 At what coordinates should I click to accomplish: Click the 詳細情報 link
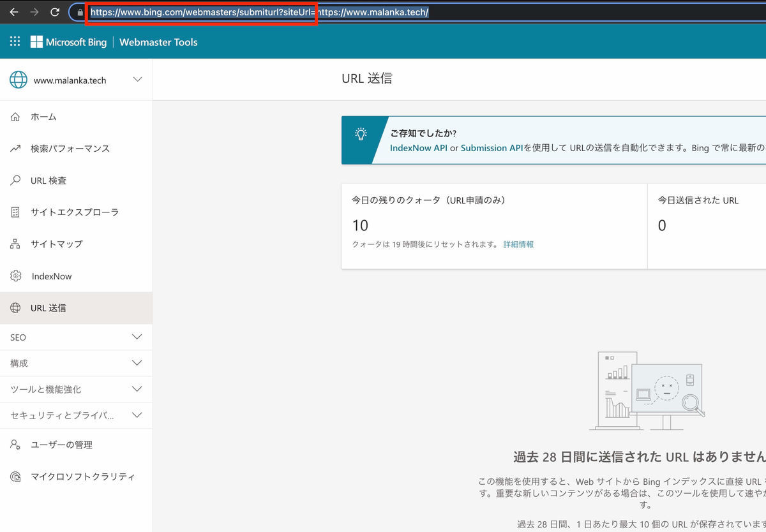point(518,244)
